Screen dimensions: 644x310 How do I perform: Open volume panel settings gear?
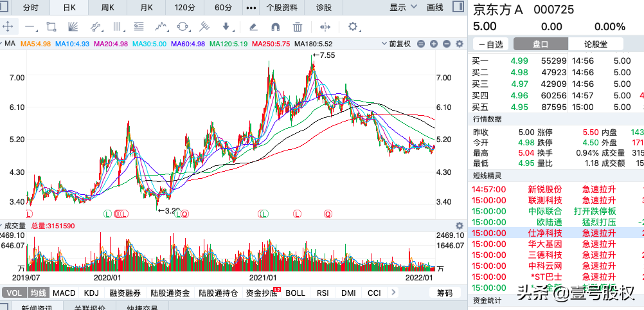460,226
